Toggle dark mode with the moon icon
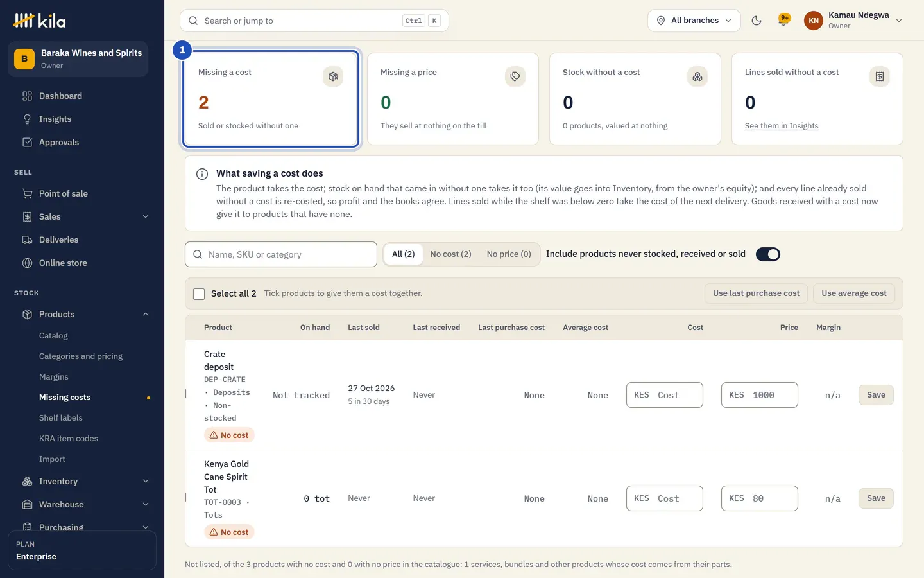This screenshot has height=578, width=924. [757, 21]
